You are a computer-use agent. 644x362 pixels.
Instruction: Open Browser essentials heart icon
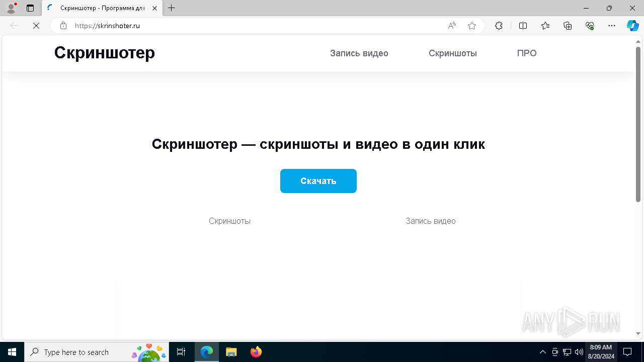(x=590, y=26)
